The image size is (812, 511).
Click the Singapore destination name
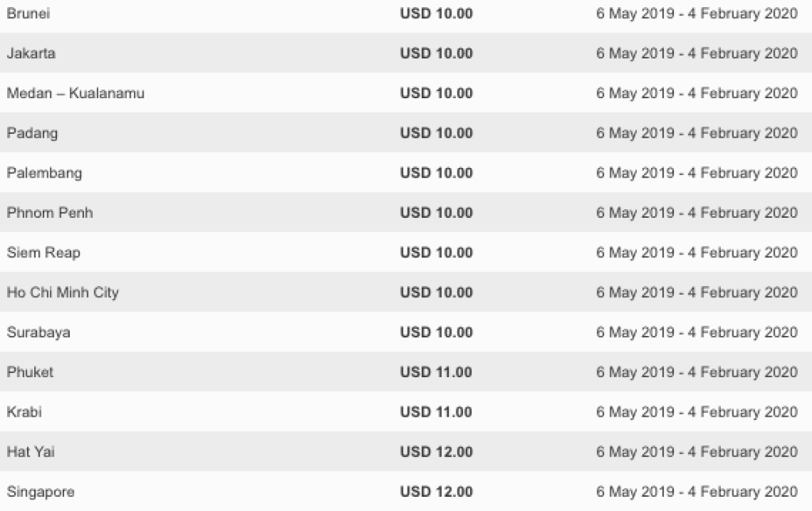pos(40,492)
